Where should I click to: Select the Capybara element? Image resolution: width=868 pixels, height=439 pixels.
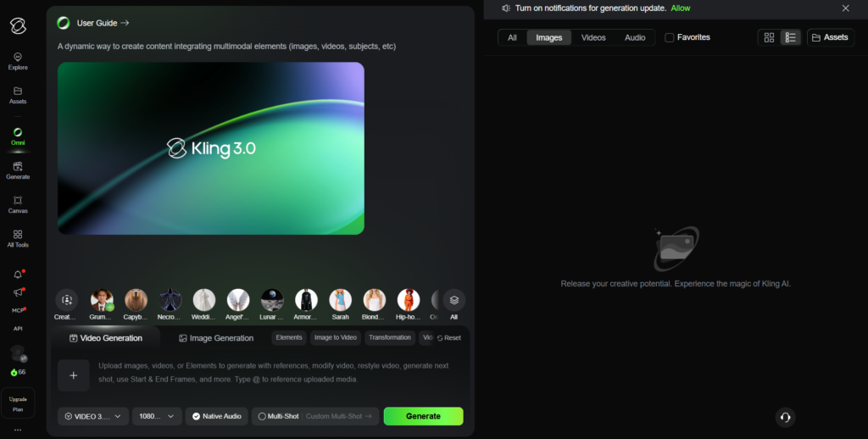click(x=136, y=300)
